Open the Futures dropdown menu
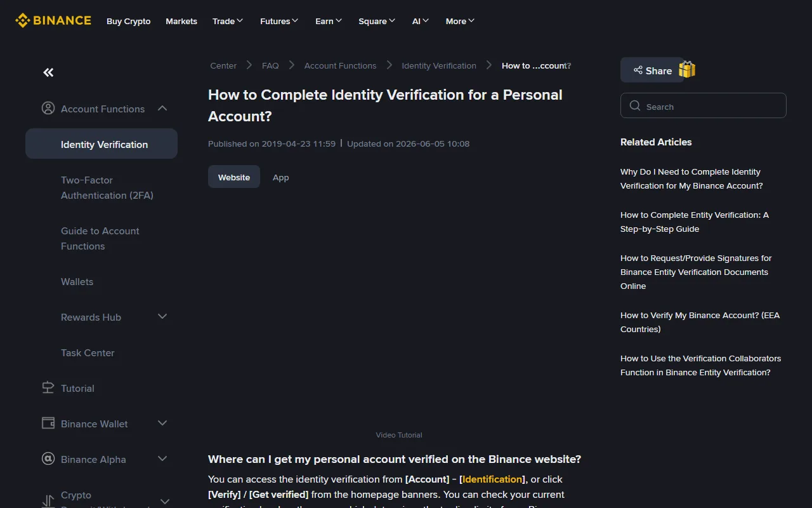 [x=279, y=21]
